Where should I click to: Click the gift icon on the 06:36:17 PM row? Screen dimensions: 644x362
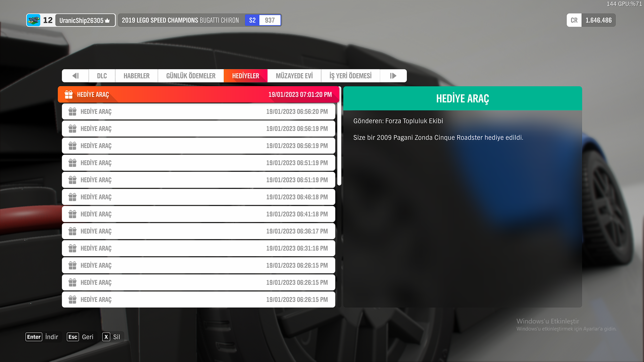(72, 231)
